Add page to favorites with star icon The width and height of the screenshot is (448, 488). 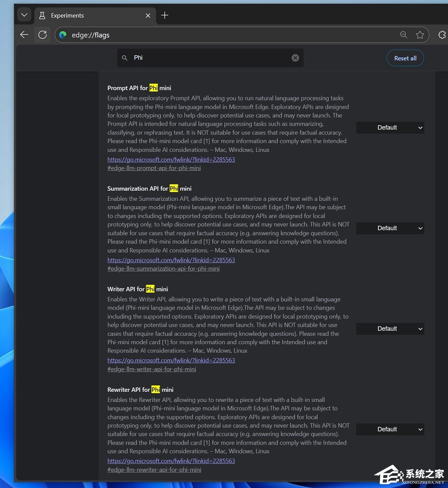(420, 35)
